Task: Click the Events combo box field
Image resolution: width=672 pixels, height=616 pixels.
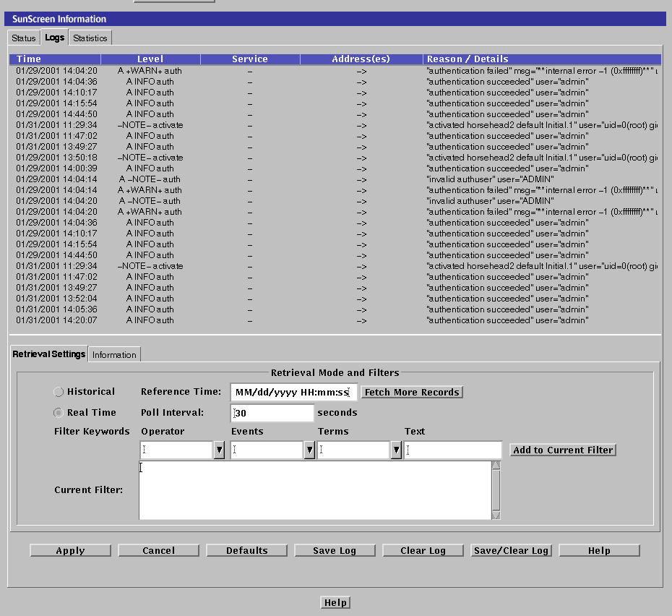Action: click(x=267, y=450)
